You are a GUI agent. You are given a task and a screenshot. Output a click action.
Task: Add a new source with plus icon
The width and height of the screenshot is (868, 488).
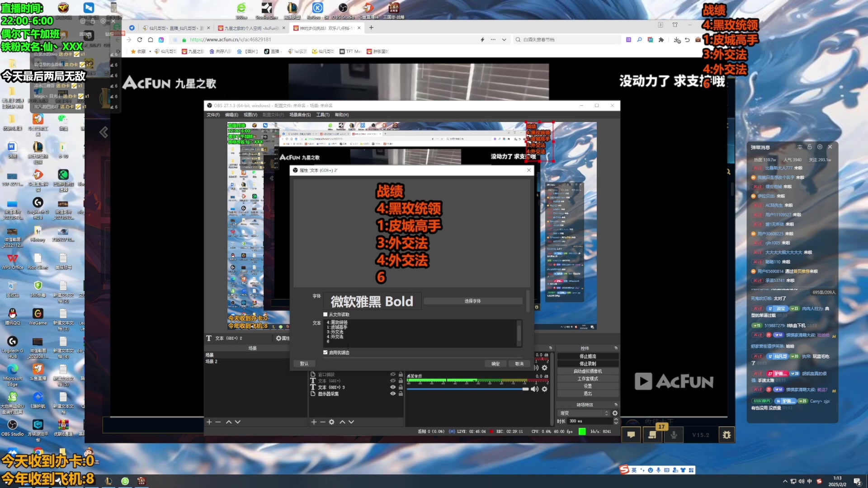click(314, 422)
